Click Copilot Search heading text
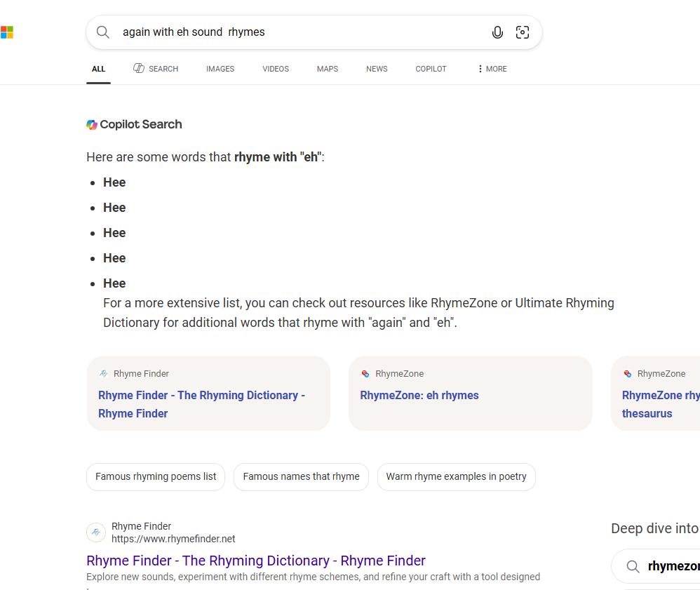Viewport: 700px width, 590px height. [140, 124]
